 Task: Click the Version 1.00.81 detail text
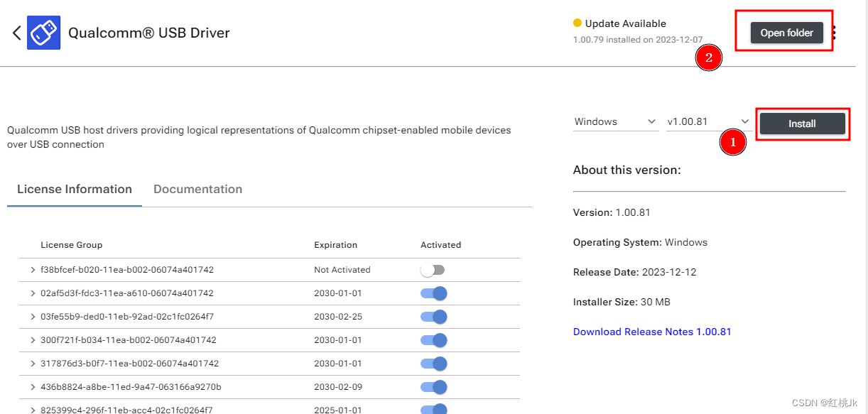(x=612, y=212)
